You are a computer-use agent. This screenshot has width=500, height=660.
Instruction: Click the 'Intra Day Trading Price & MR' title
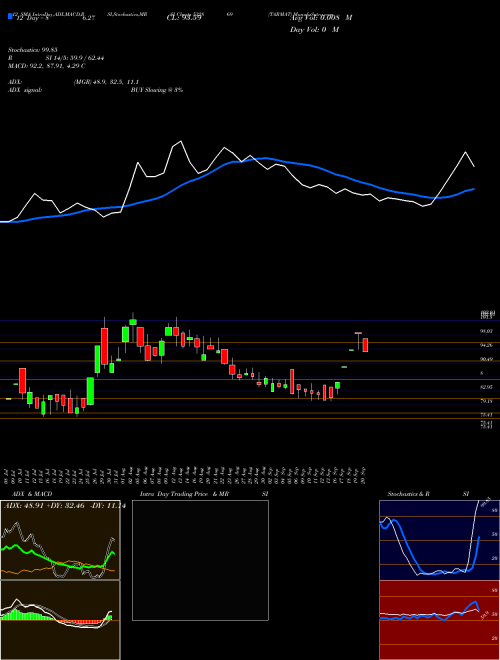(184, 494)
